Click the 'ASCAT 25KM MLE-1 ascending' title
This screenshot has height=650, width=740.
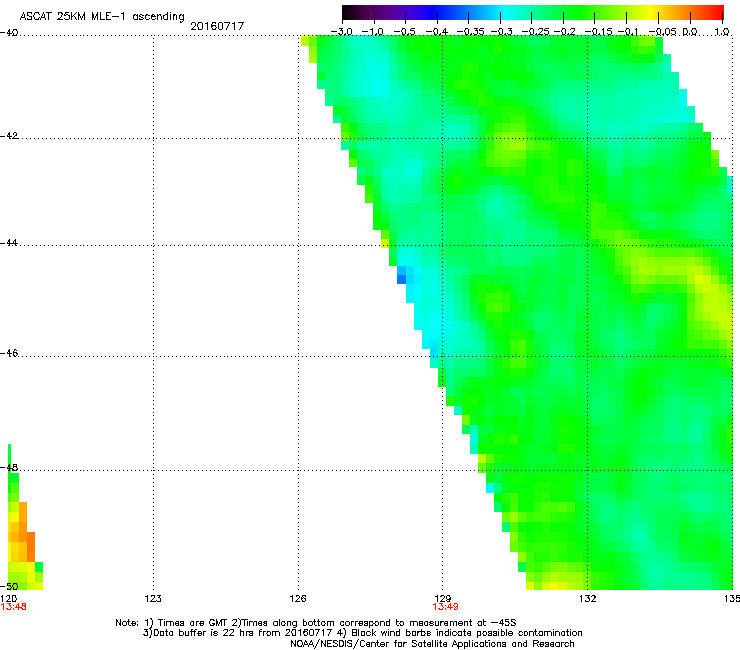coord(102,16)
